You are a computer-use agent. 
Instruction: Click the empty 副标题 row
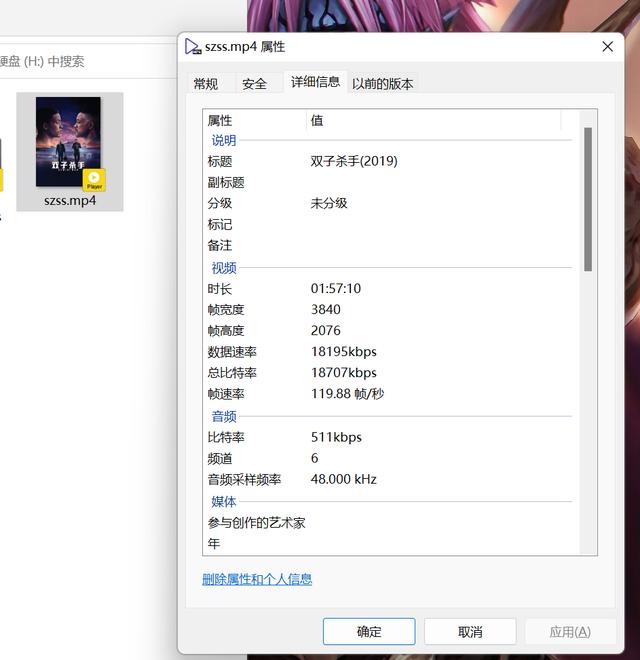click(x=389, y=182)
